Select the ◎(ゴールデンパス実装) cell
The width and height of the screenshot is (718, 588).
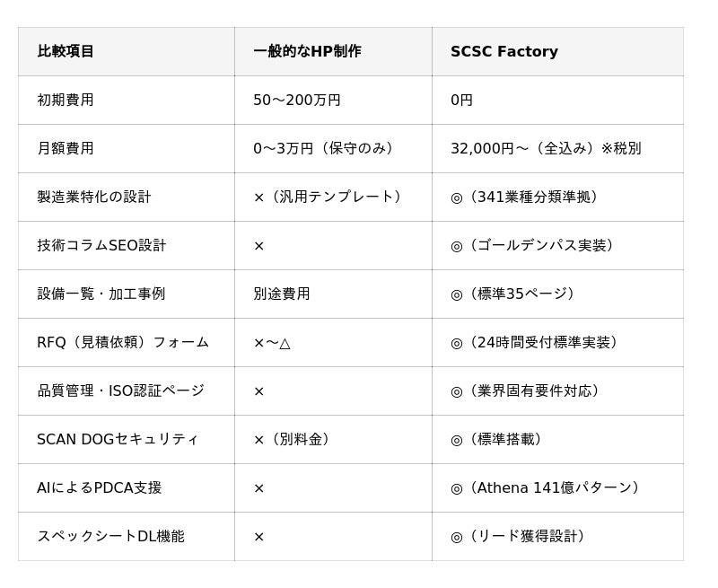click(x=535, y=245)
